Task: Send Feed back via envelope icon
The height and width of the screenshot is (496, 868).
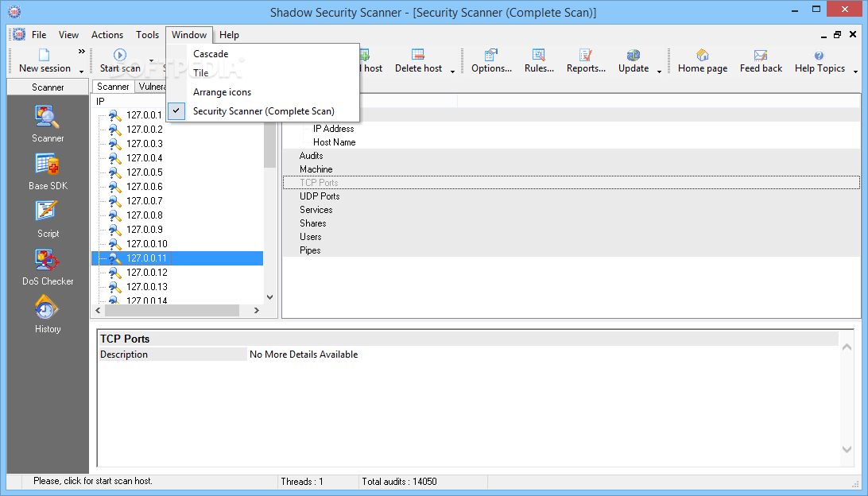Action: tap(761, 55)
